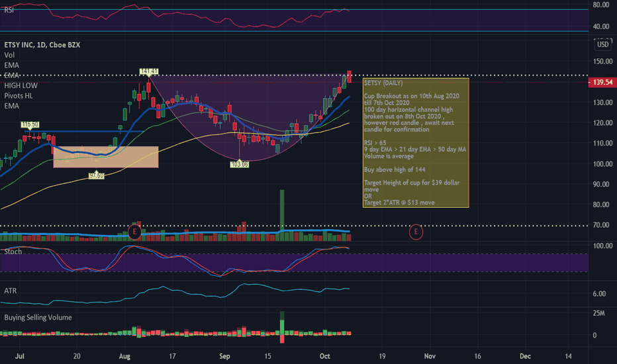Click the Aug date on time axis

tap(124, 356)
